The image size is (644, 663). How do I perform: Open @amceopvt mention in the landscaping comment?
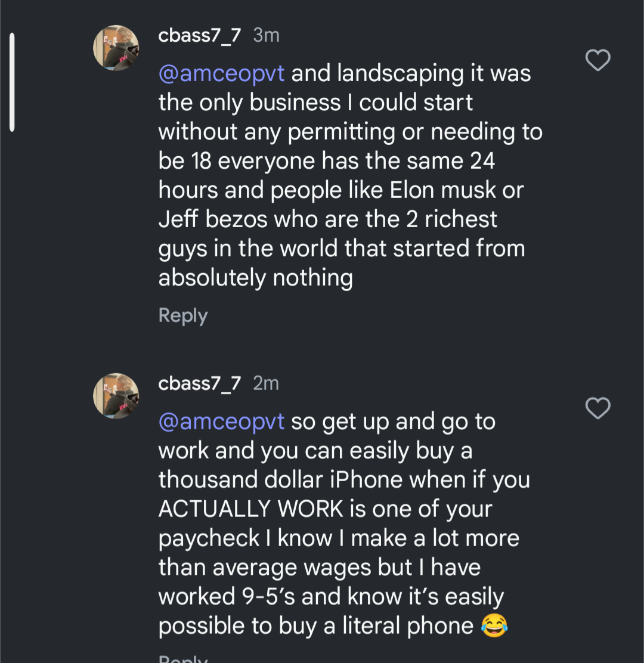pyautogui.click(x=221, y=73)
